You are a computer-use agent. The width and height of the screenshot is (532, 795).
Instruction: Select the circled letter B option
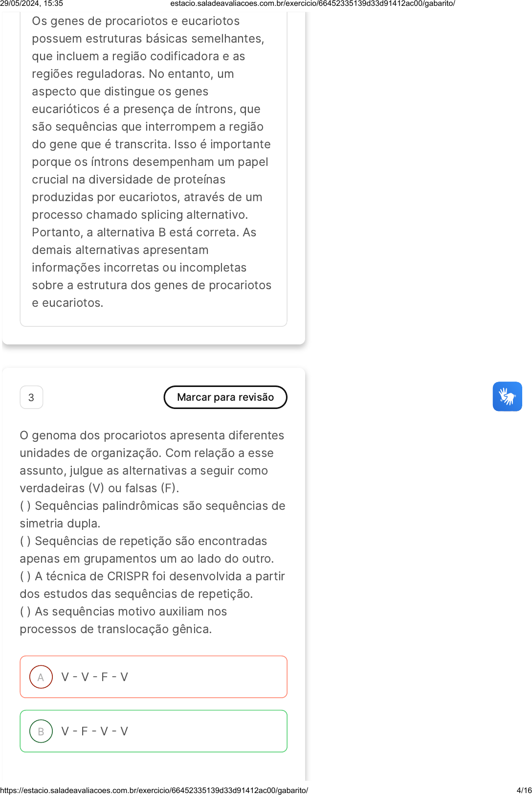(x=41, y=731)
